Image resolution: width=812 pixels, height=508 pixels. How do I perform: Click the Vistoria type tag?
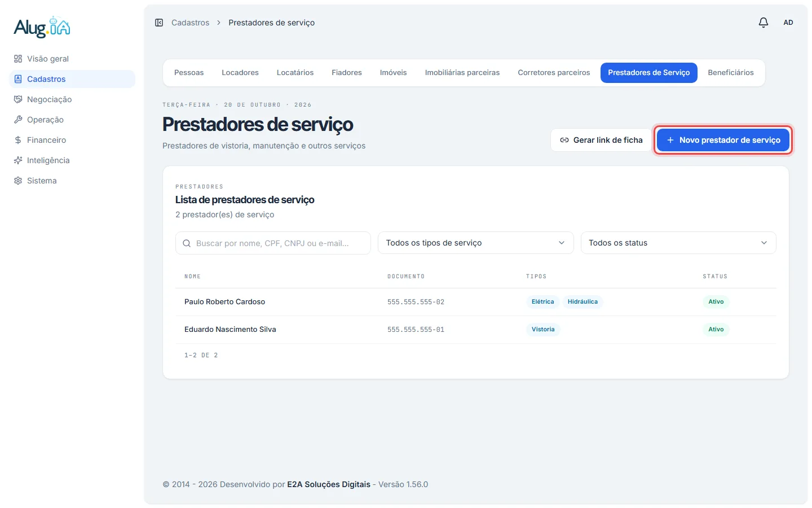click(543, 330)
